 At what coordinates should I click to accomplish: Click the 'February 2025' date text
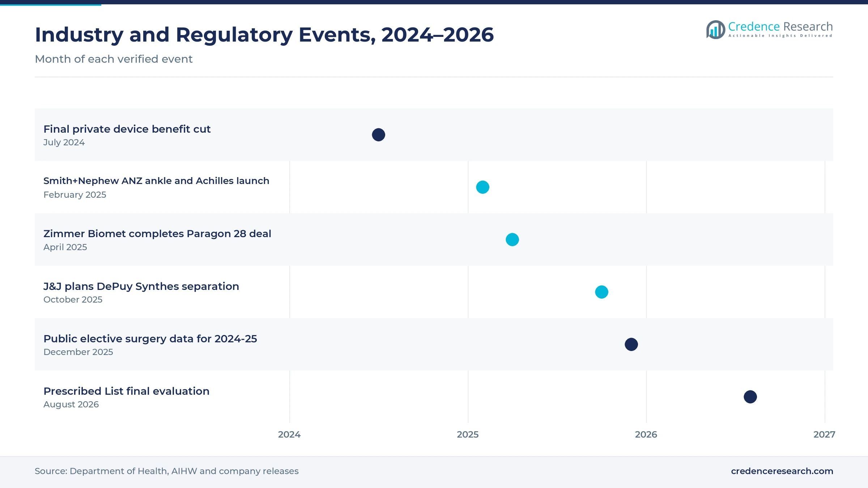pyautogui.click(x=75, y=195)
